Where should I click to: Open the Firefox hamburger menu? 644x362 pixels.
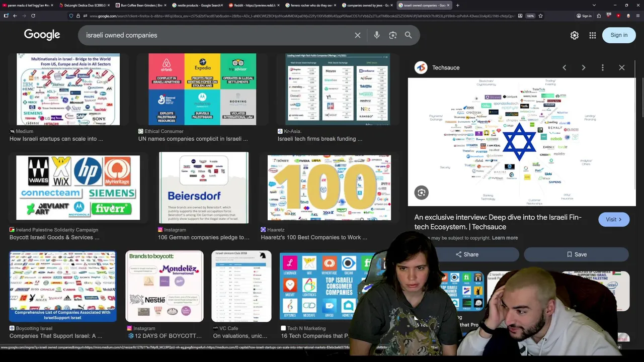(637, 16)
